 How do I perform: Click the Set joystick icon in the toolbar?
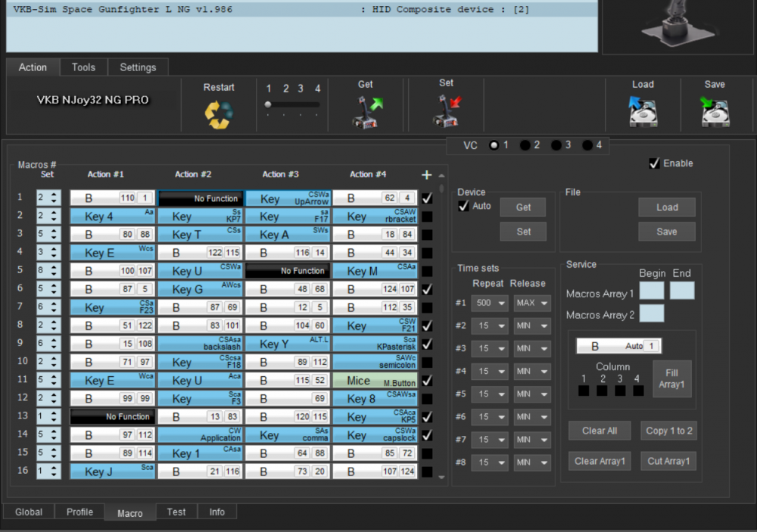(445, 112)
